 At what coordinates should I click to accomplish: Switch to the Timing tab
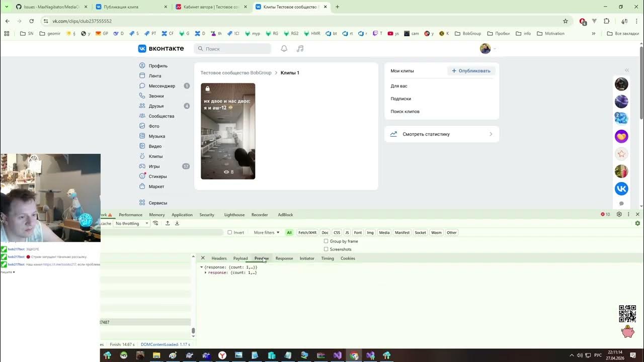click(x=328, y=258)
